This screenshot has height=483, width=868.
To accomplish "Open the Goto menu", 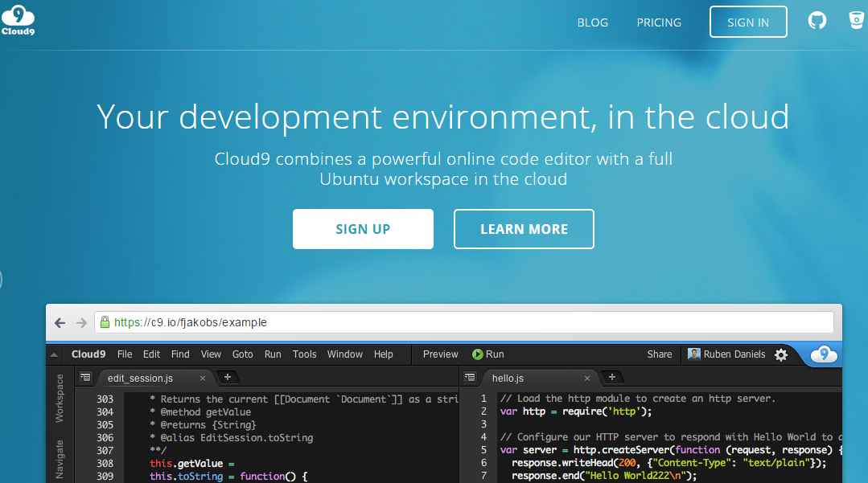I will coord(242,354).
